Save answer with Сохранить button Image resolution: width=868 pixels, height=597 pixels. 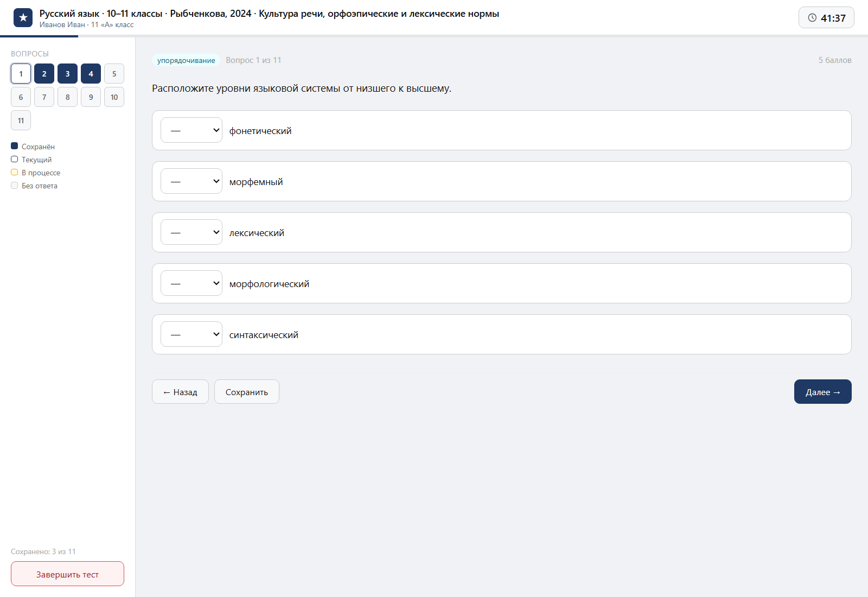coord(247,392)
